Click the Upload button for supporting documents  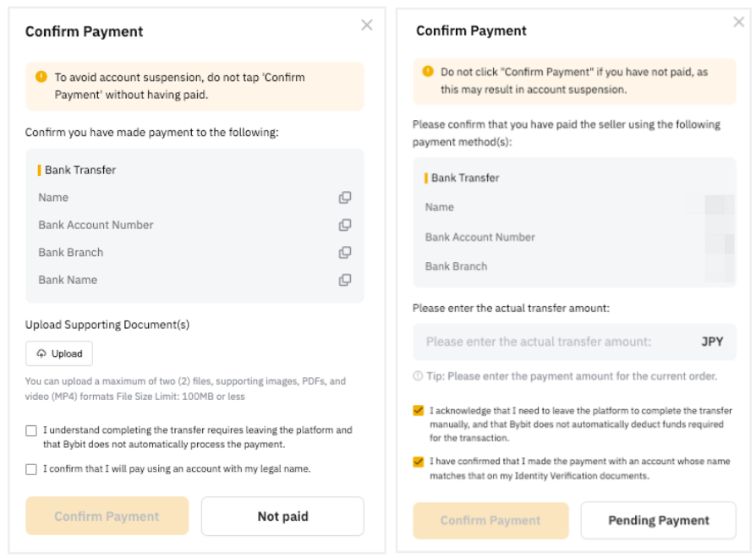pos(59,353)
